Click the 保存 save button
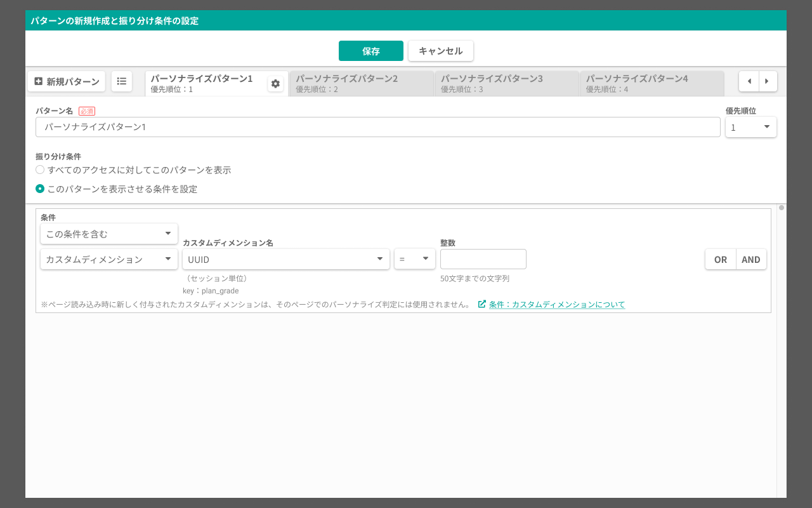The height and width of the screenshot is (508, 812). click(x=370, y=51)
